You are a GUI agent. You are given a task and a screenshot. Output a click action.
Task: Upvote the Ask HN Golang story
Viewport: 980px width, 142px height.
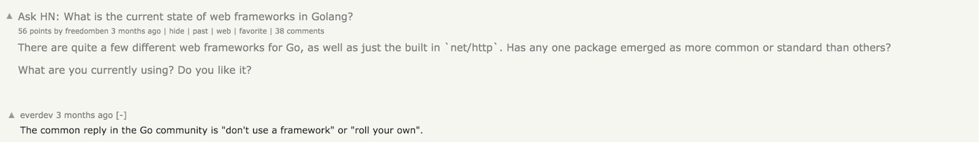pyautogui.click(x=9, y=16)
